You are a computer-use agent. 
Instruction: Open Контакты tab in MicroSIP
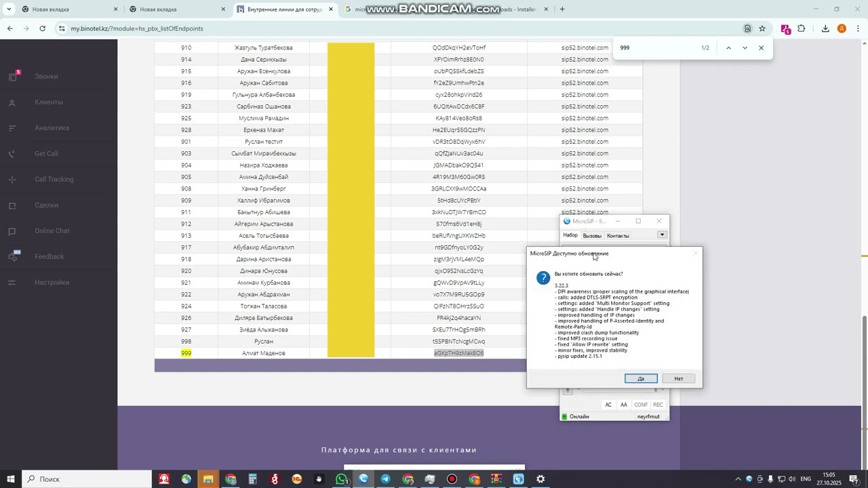coord(618,235)
